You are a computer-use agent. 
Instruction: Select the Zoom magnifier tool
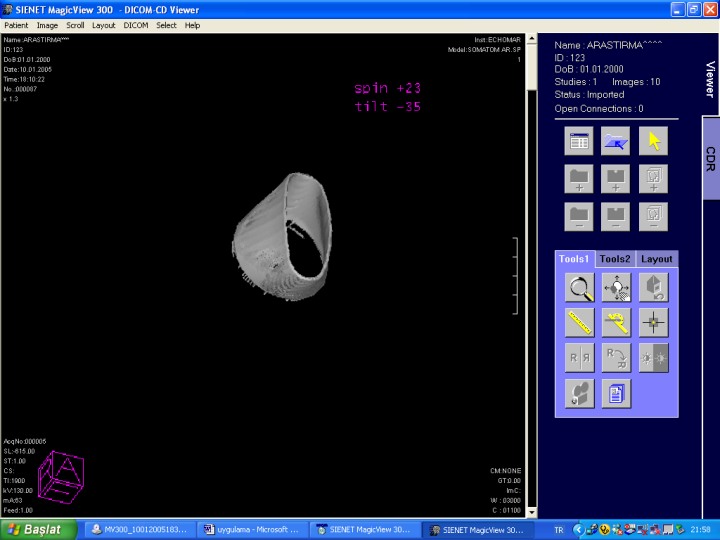point(580,288)
